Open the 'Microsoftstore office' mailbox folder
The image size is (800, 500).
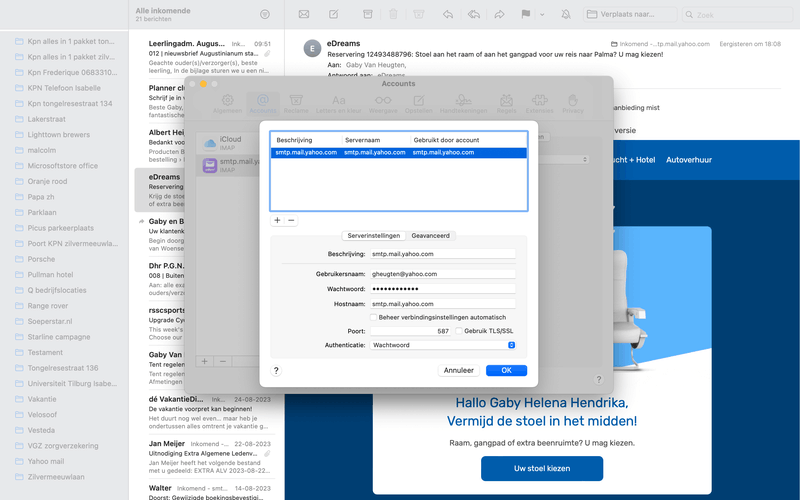(x=64, y=166)
